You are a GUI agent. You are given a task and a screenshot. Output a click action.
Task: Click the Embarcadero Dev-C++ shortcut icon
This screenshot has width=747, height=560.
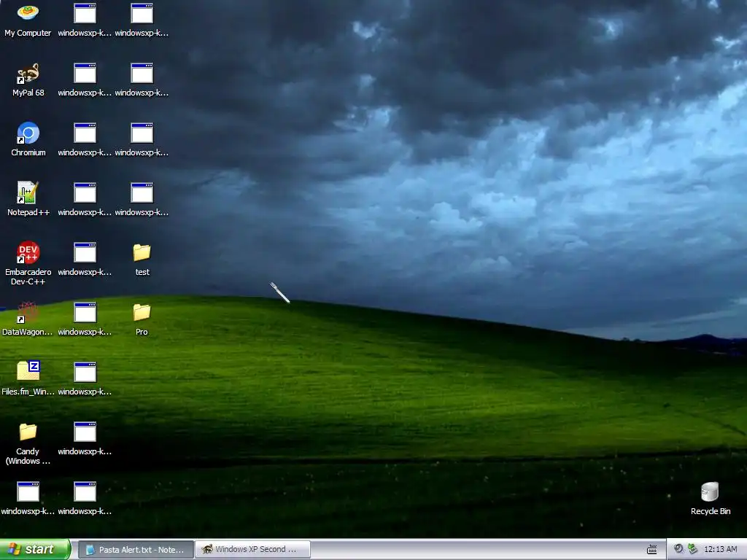[28, 252]
